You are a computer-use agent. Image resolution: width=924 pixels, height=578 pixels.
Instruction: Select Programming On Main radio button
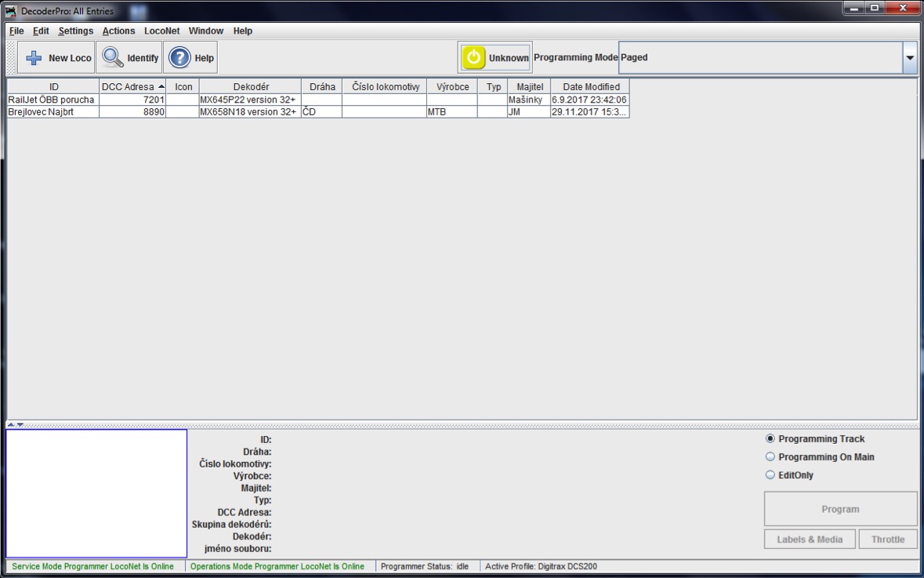[x=770, y=457]
